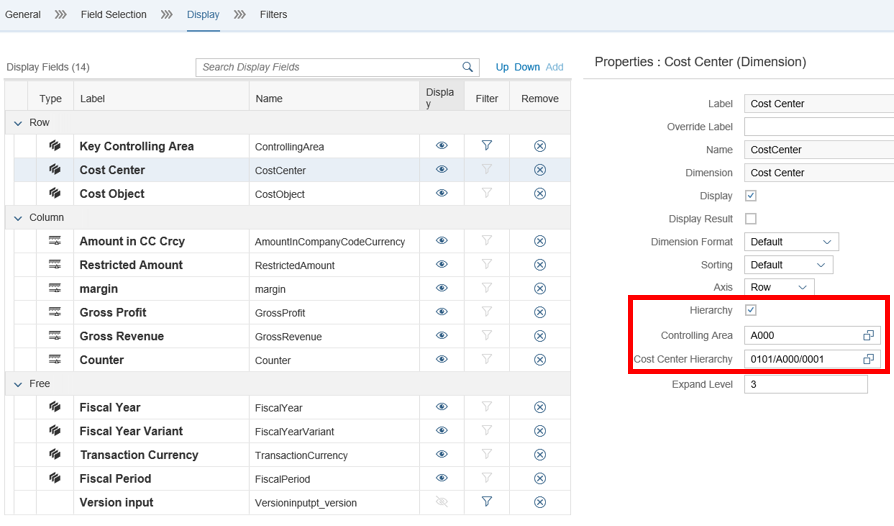Toggle visibility of margin field
894x526 pixels.
pos(442,288)
